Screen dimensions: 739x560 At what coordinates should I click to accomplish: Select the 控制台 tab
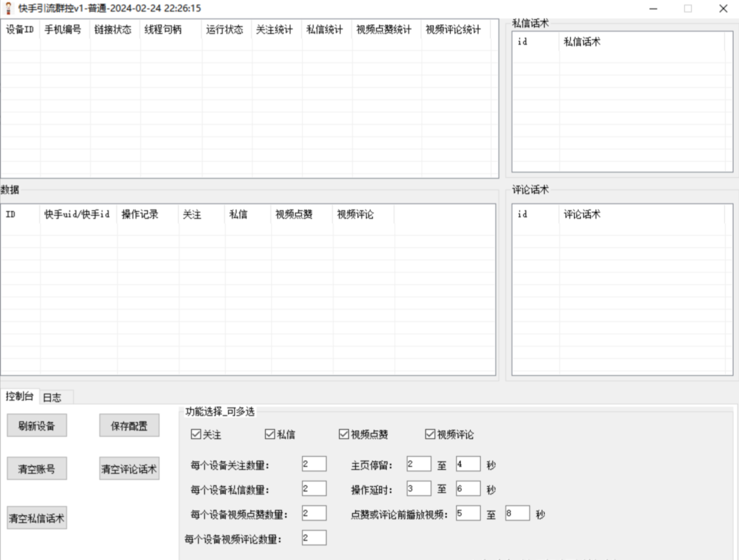(20, 397)
